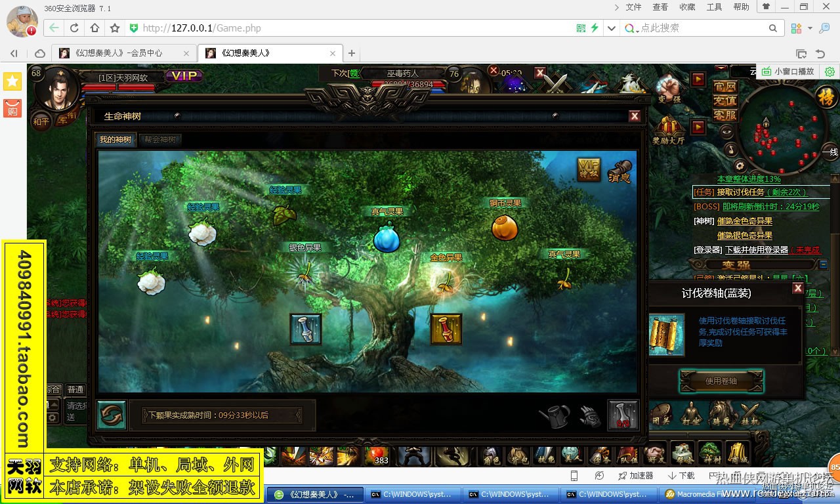
Task: Open the 美人 beauty icon
Action: point(572,455)
